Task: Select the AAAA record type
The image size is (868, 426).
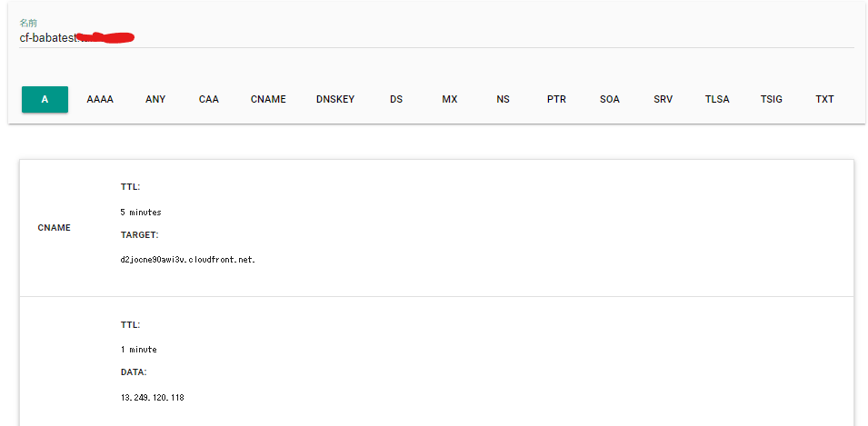Action: pos(100,100)
